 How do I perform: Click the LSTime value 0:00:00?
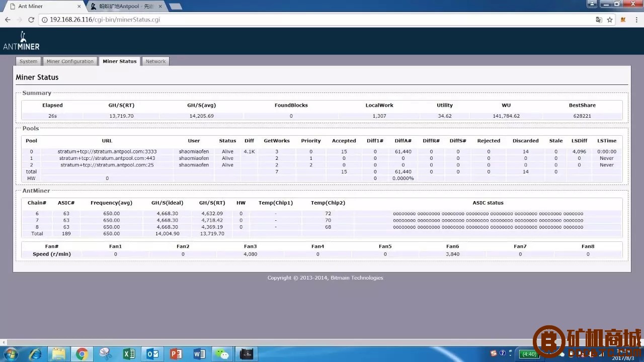click(x=607, y=151)
